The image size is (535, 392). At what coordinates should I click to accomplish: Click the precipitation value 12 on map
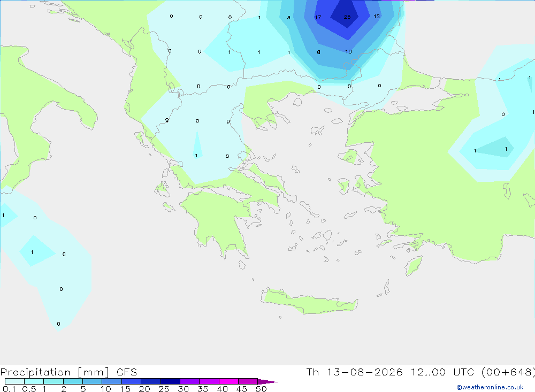click(377, 17)
